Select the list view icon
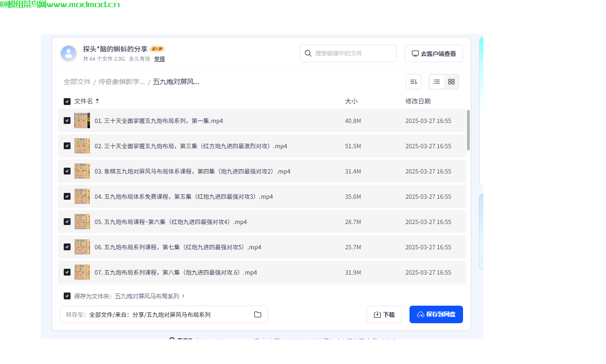Screen dimensions: 606x364 pos(436,82)
